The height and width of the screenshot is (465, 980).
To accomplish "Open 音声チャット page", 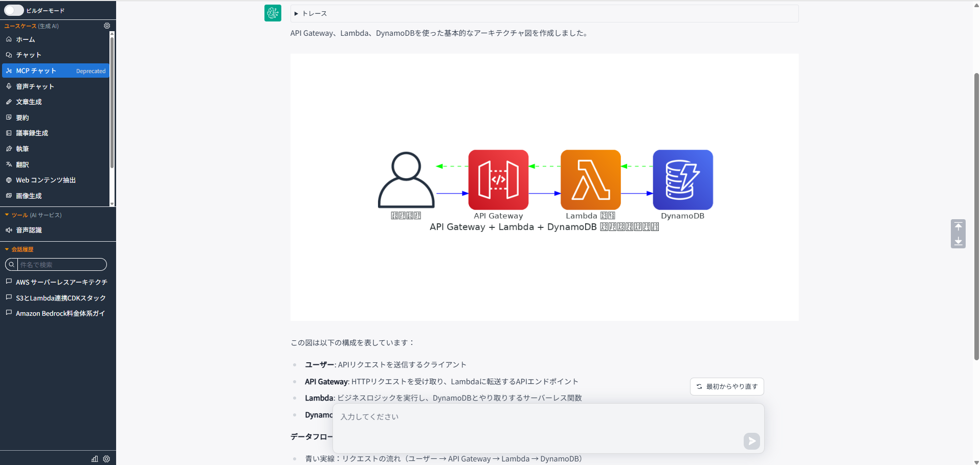I will (55, 86).
